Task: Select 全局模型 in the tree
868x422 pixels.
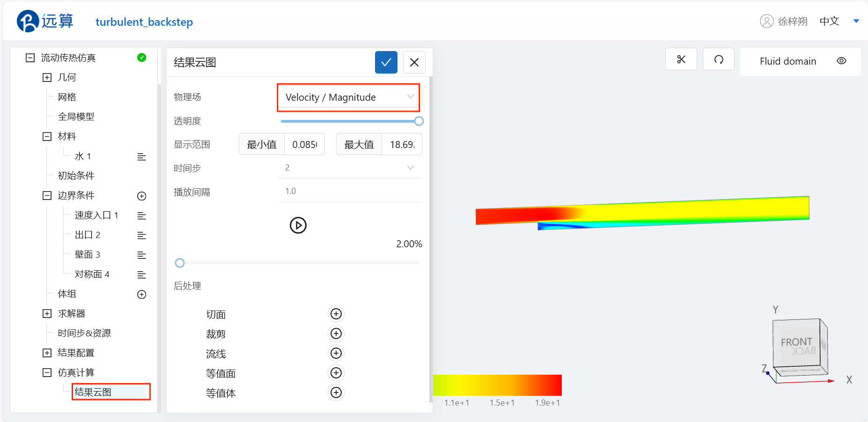Action: 76,117
